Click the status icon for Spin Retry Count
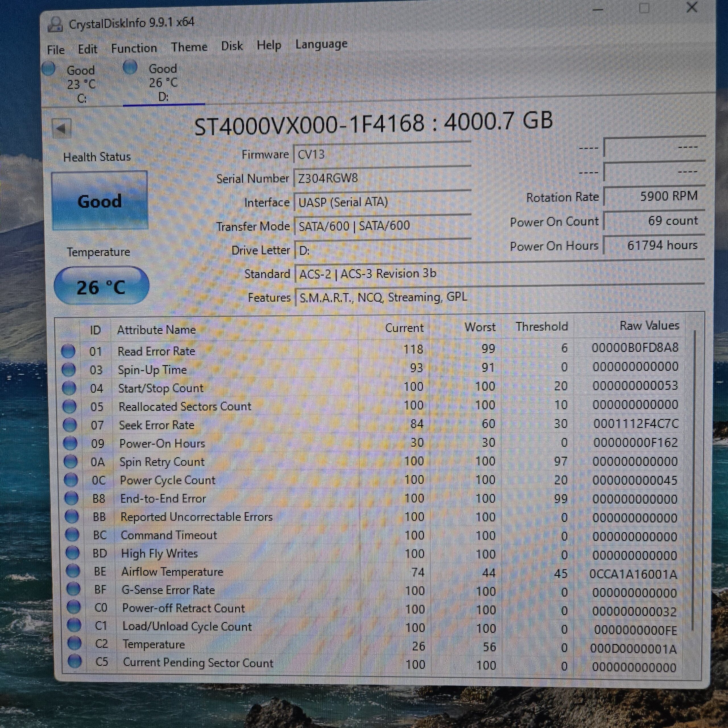The image size is (728, 728). [x=71, y=462]
